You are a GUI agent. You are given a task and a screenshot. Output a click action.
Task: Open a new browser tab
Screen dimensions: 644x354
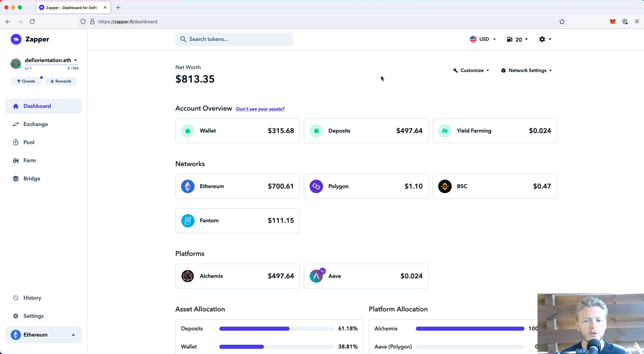[x=118, y=8]
